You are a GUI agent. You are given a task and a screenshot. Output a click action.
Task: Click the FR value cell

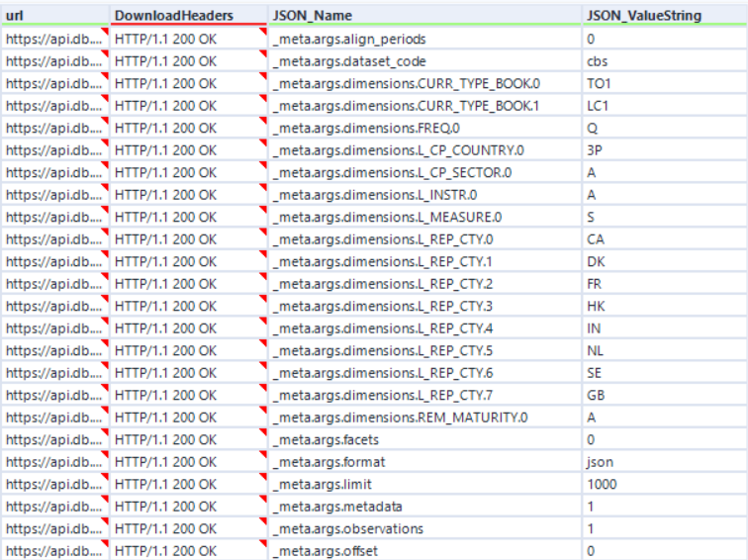click(666, 284)
